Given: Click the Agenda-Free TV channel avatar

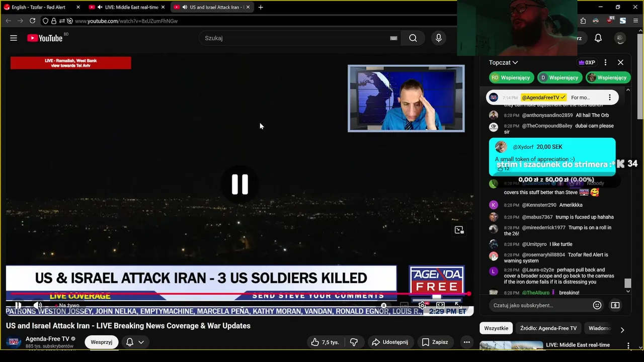Looking at the screenshot, I should pyautogui.click(x=14, y=342).
